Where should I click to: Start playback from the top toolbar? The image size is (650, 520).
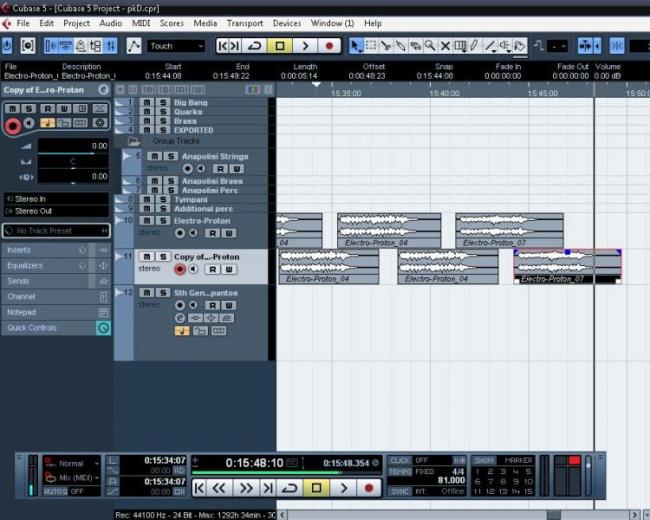point(305,46)
